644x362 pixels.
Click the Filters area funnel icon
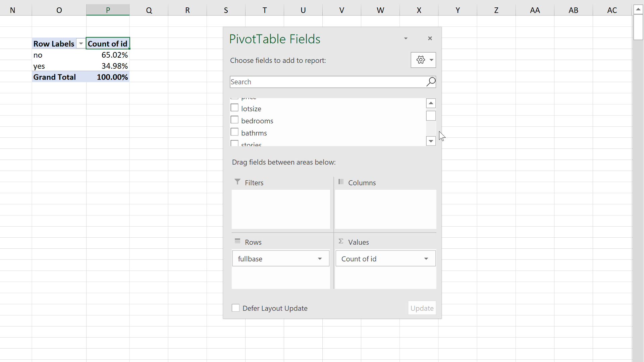click(237, 182)
